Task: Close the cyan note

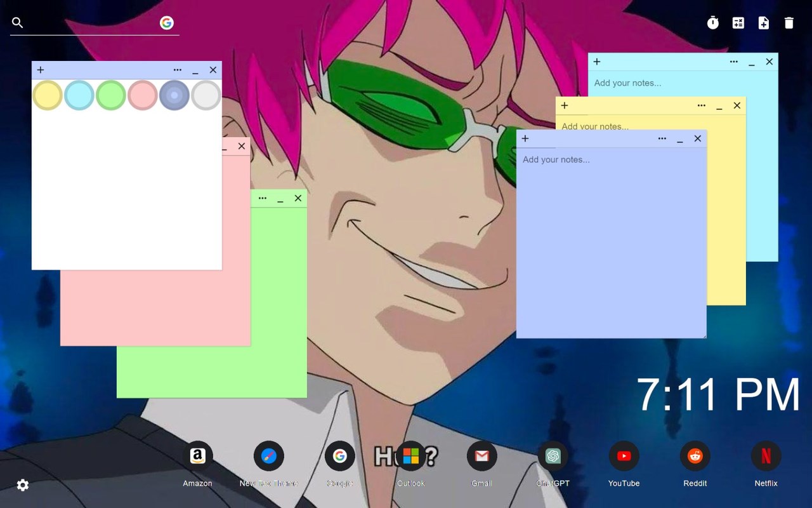Action: (769, 62)
